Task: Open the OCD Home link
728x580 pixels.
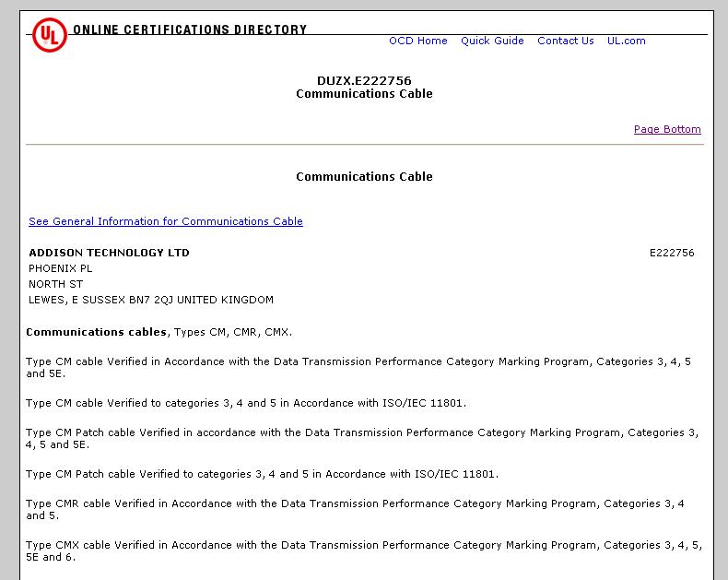Action: click(417, 41)
